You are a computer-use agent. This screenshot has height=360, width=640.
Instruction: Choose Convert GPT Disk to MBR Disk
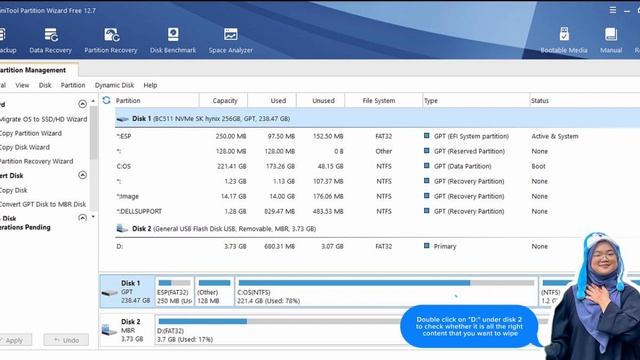point(43,204)
